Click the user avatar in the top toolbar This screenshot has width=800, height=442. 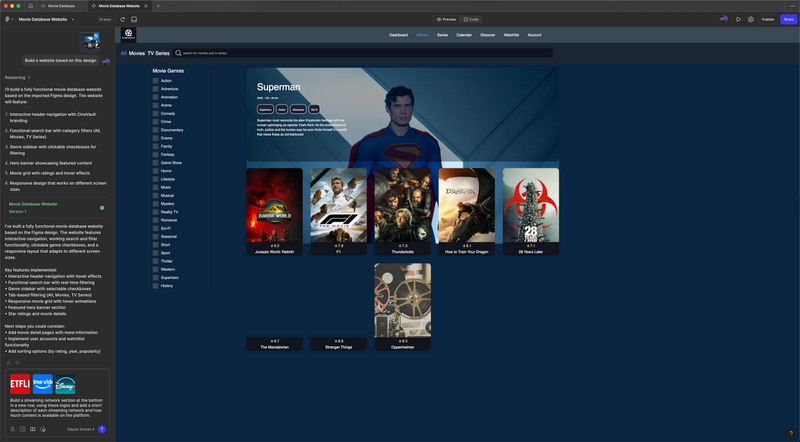(723, 19)
